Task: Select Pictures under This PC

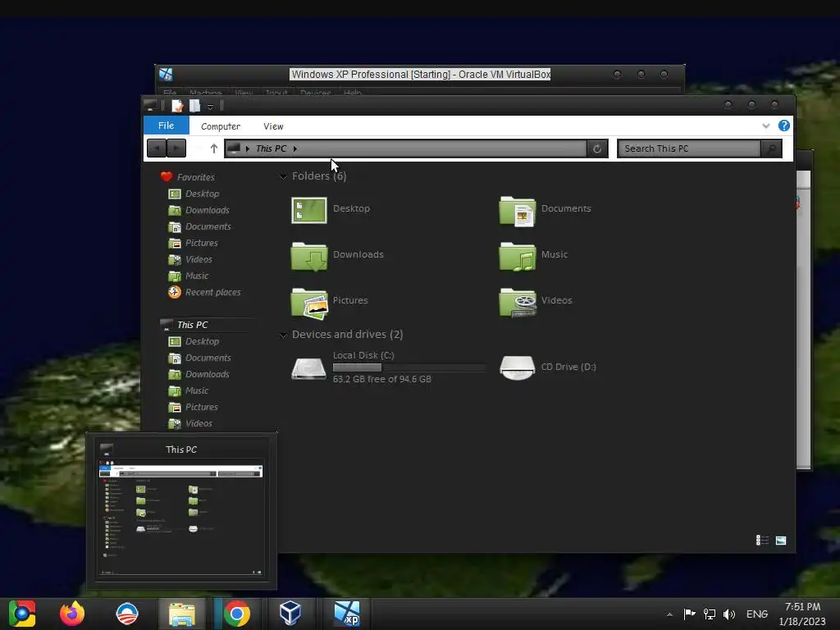Action: (x=193, y=407)
